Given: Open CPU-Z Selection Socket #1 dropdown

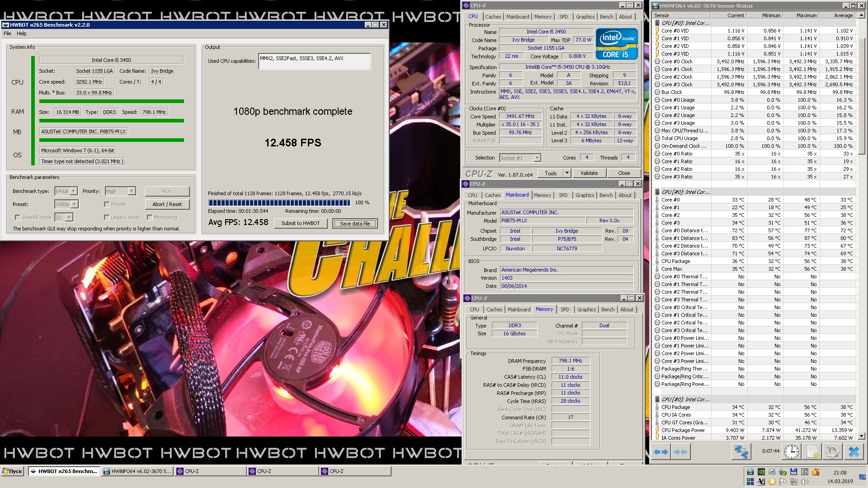Looking at the screenshot, I should click(x=537, y=158).
